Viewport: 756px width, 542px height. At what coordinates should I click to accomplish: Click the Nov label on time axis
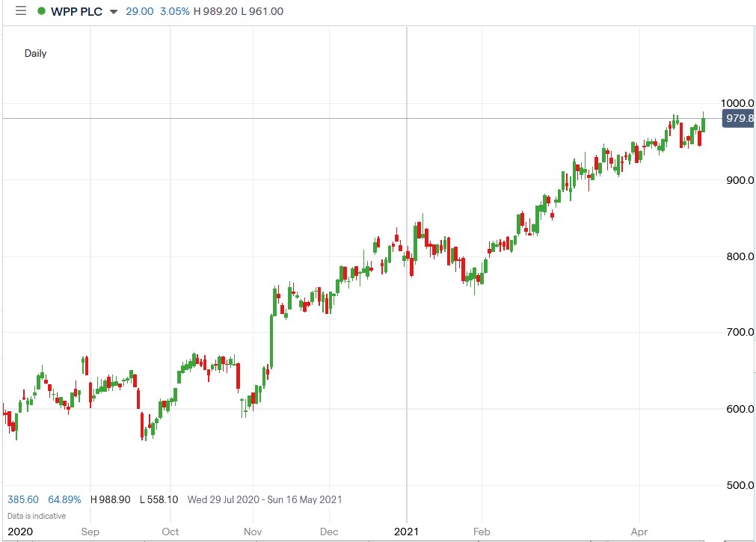[x=253, y=532]
